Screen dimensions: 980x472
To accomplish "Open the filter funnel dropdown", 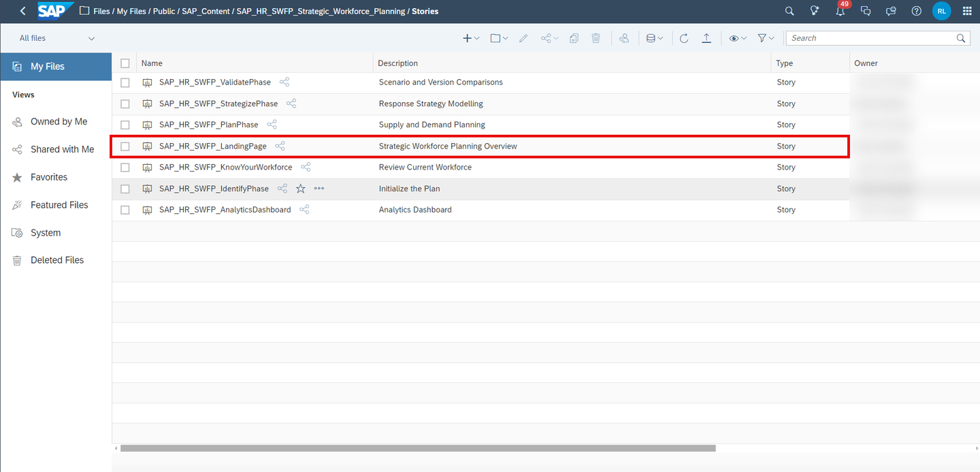I will [x=766, y=38].
